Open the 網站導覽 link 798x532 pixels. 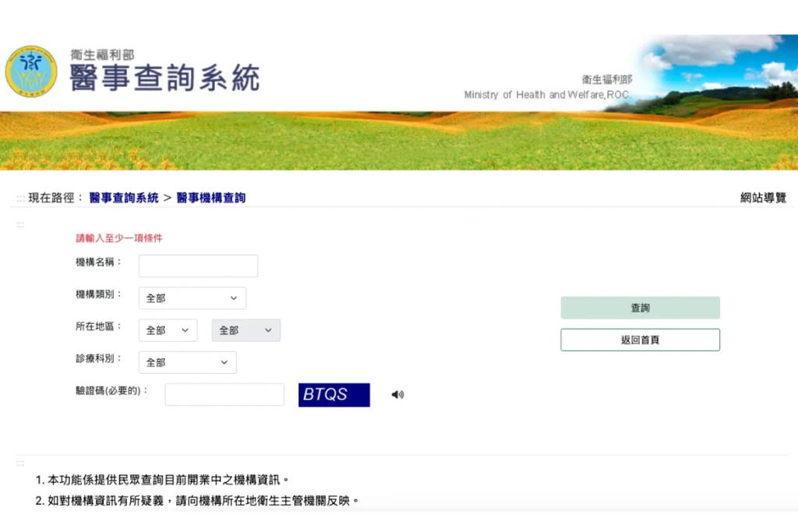point(764,198)
